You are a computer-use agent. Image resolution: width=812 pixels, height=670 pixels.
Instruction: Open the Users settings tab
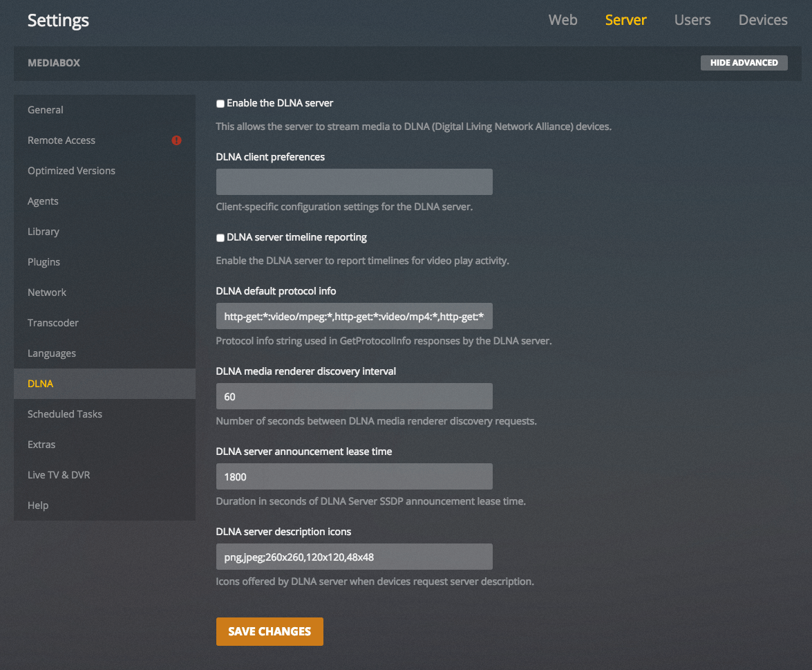pos(692,20)
